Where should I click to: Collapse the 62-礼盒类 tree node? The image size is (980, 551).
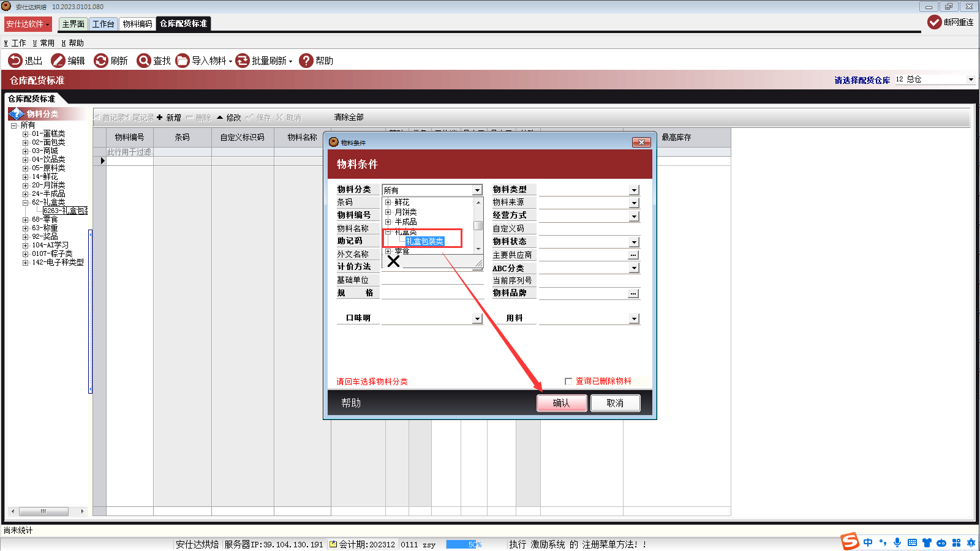pos(26,203)
